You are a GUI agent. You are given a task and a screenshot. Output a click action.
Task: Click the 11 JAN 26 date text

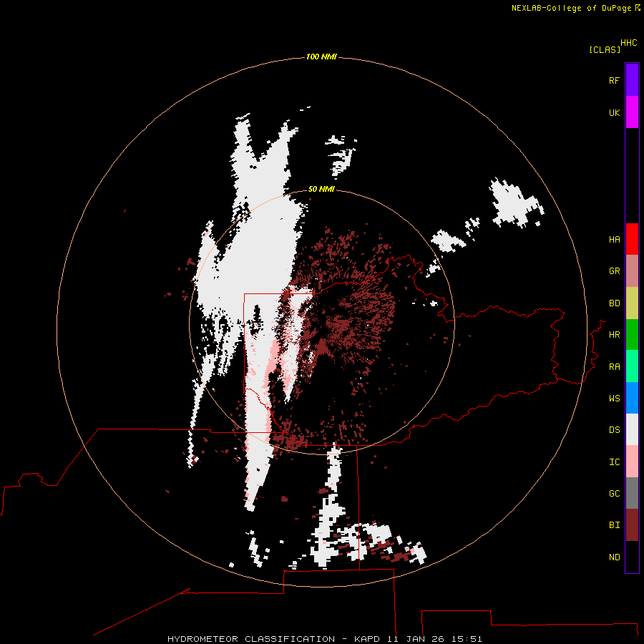(x=416, y=639)
